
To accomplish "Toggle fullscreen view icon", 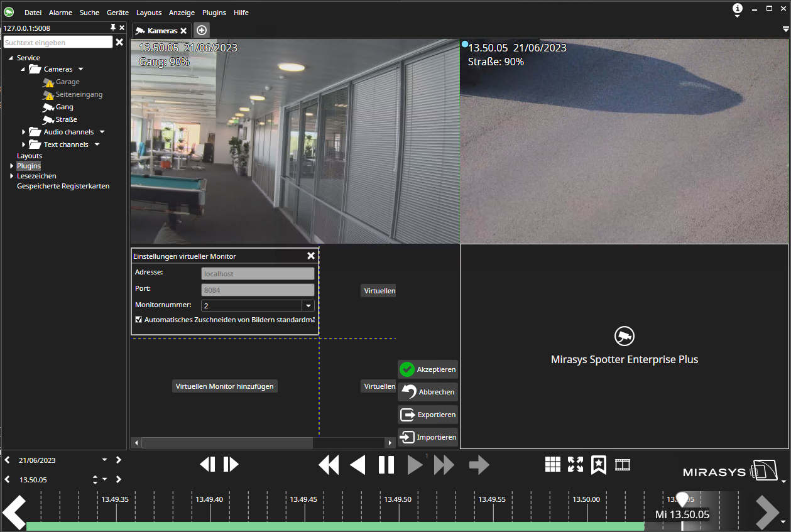I will (x=575, y=464).
